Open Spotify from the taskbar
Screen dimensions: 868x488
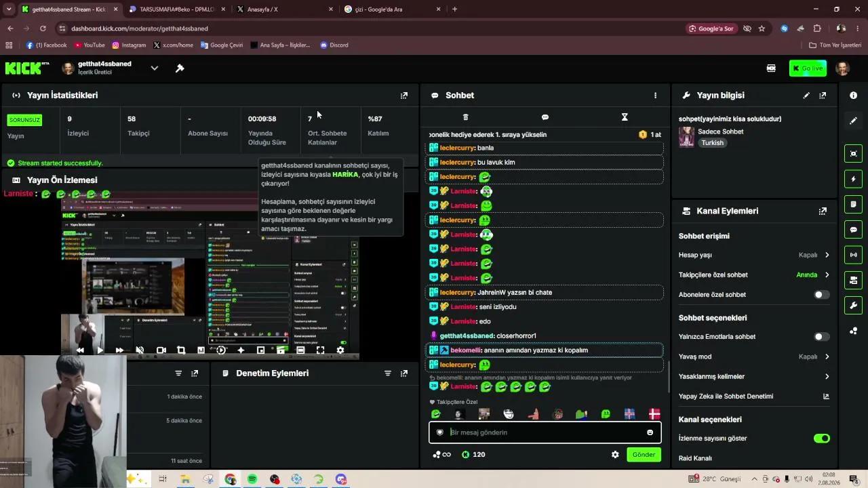252,479
